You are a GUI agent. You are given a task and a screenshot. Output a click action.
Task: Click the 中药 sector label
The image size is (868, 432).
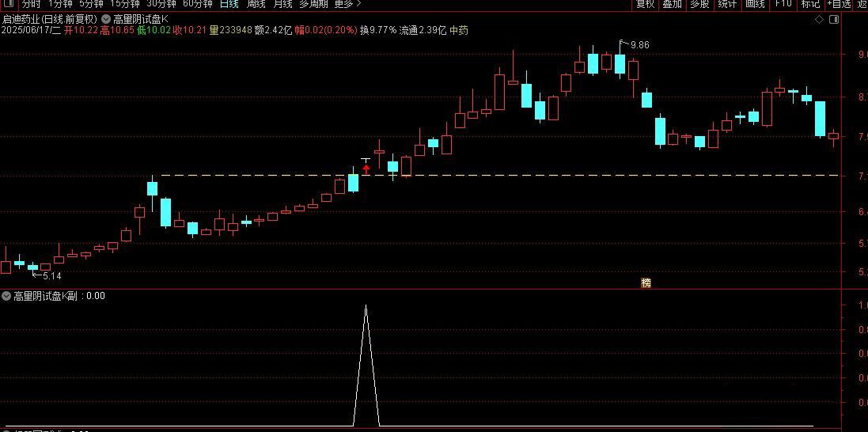coord(459,30)
